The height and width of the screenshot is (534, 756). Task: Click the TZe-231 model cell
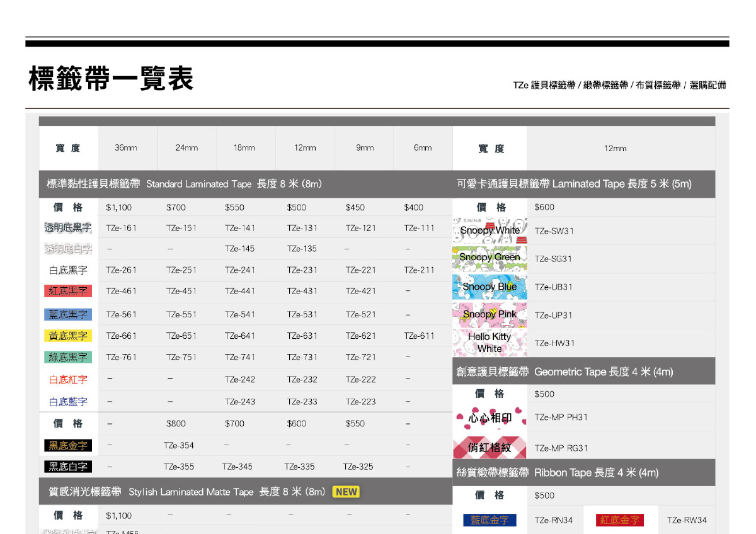[x=302, y=270]
